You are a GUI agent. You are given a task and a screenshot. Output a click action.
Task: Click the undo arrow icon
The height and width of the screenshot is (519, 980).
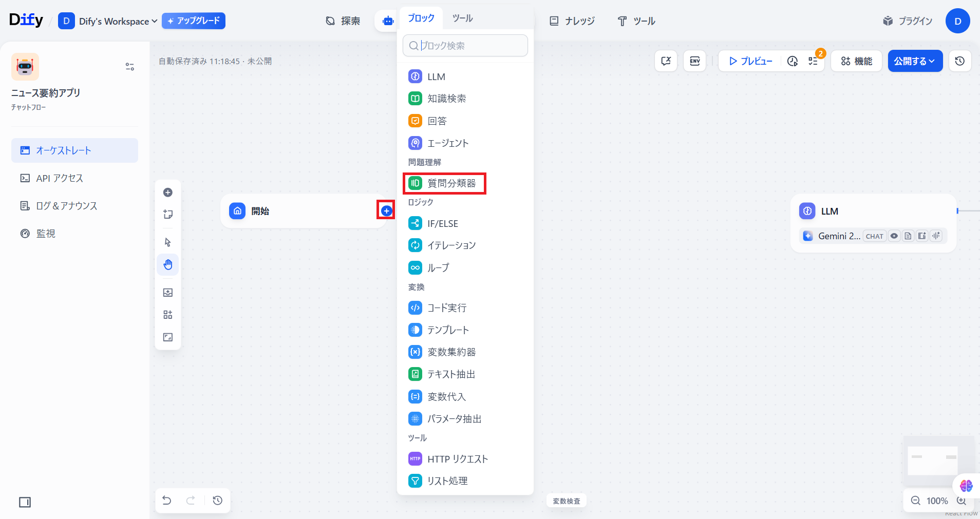tap(167, 500)
